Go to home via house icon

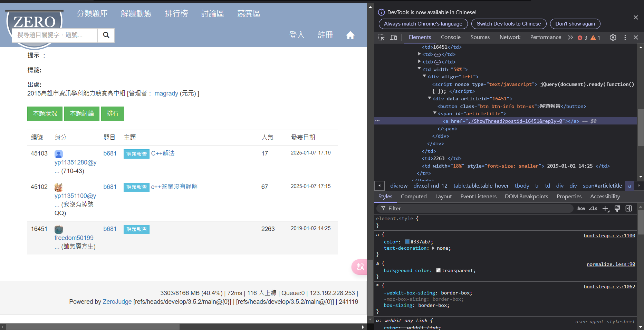[350, 35]
